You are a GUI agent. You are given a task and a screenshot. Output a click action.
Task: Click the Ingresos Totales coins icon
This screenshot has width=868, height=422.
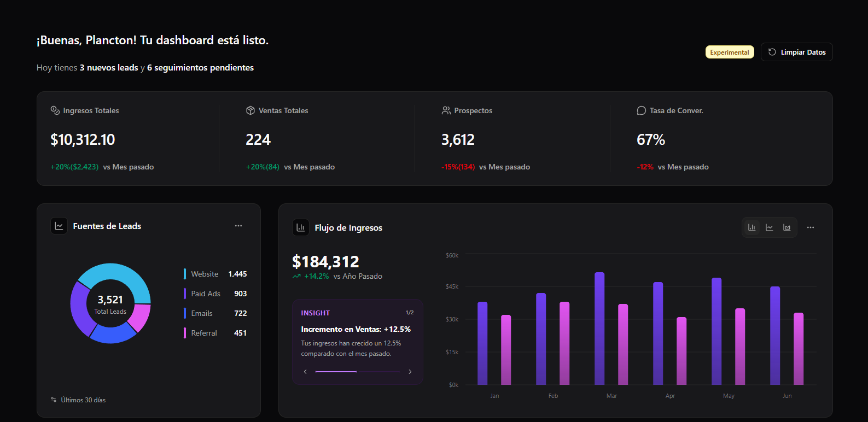click(55, 110)
